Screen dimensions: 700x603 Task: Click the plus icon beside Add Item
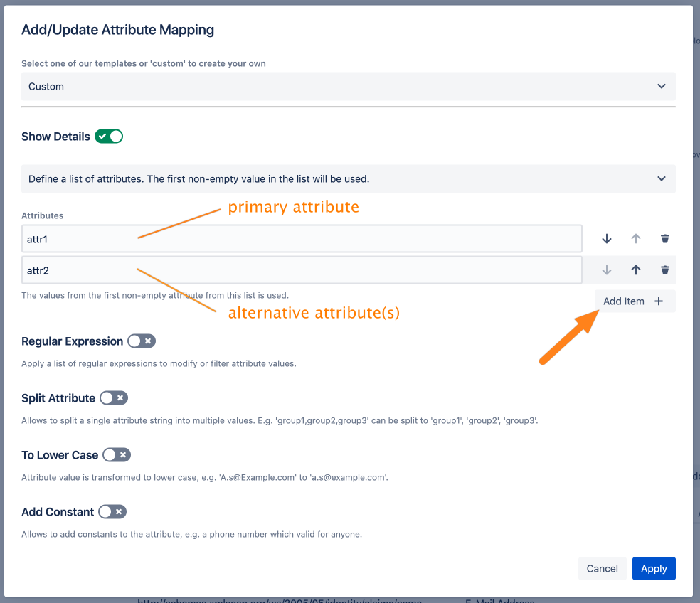(659, 301)
